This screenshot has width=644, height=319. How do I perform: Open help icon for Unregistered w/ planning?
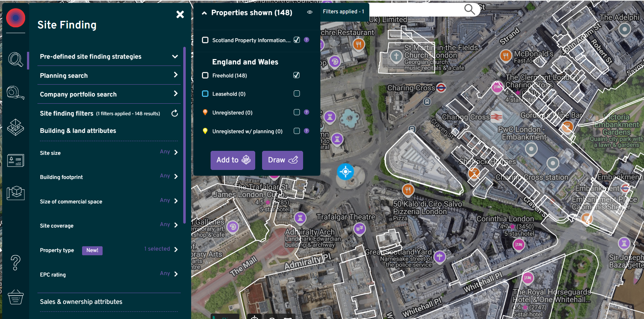pos(306,131)
